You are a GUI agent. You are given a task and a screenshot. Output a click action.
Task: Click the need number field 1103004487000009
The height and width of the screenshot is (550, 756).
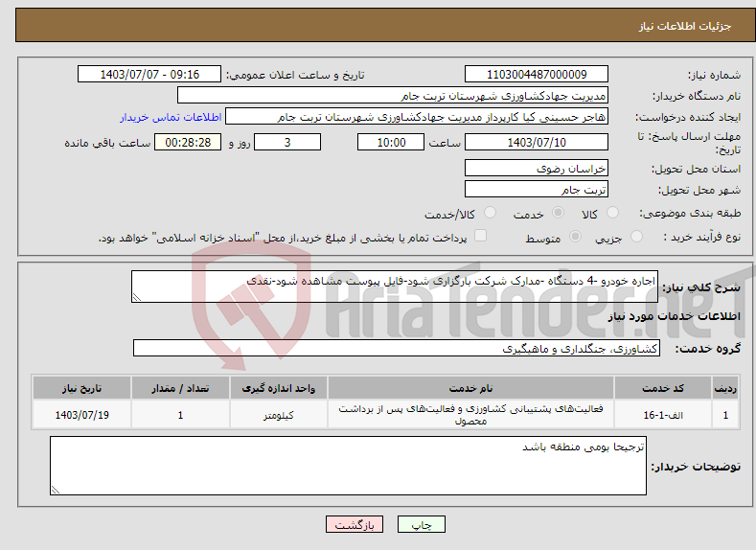point(537,74)
